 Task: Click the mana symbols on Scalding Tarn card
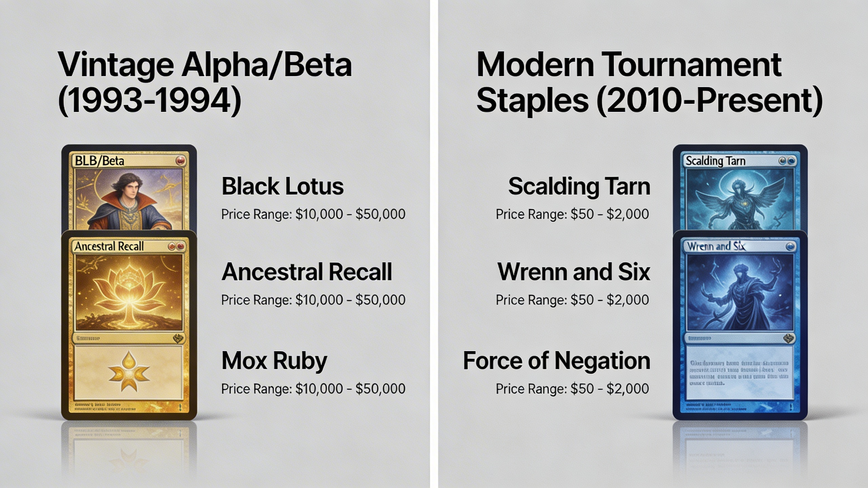pyautogui.click(x=787, y=161)
